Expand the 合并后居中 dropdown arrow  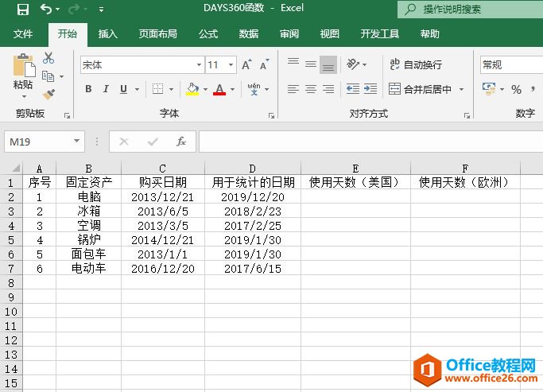click(461, 89)
